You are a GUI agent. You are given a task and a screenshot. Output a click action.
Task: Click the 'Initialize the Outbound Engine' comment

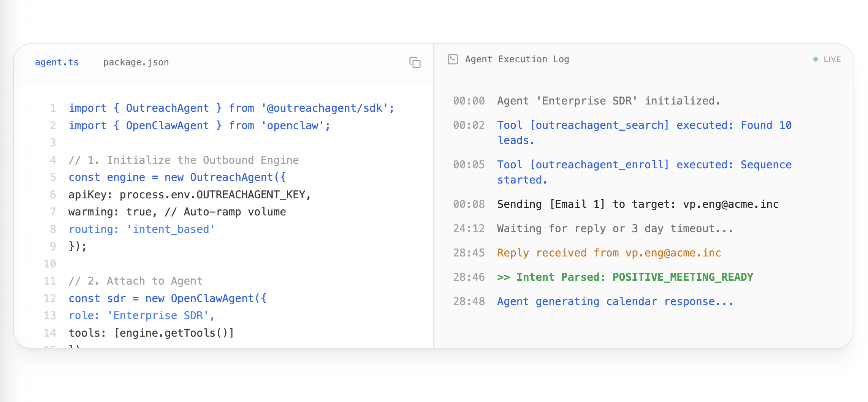[184, 160]
